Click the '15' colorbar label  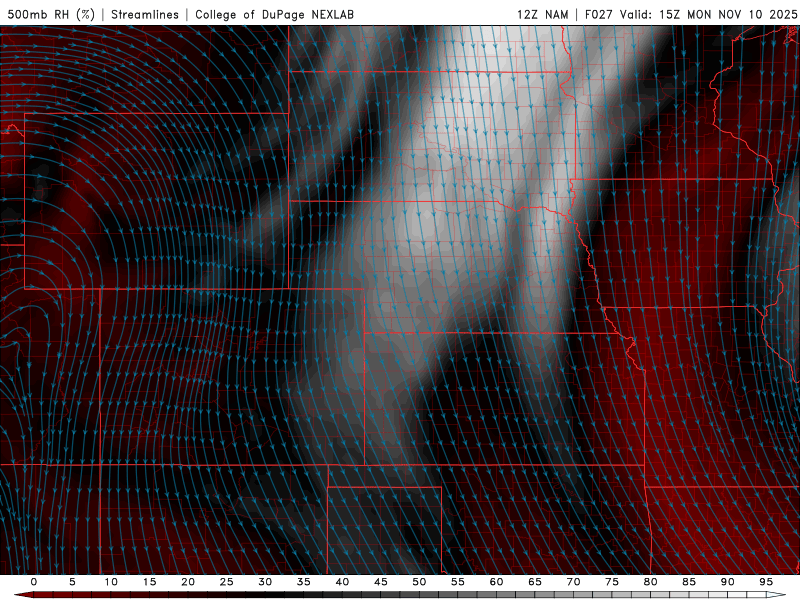click(149, 582)
